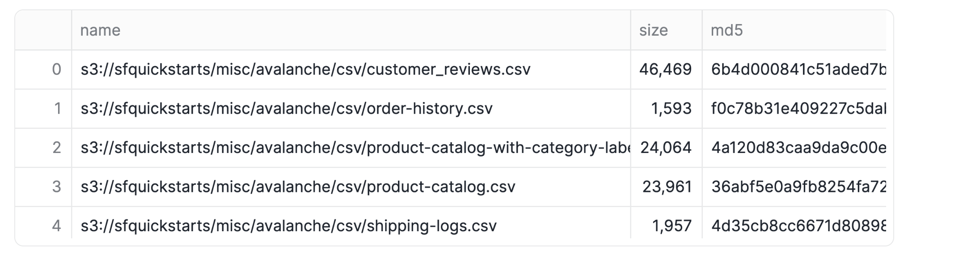Click the size value 23,961
This screenshot has width=980, height=254.
tap(666, 186)
